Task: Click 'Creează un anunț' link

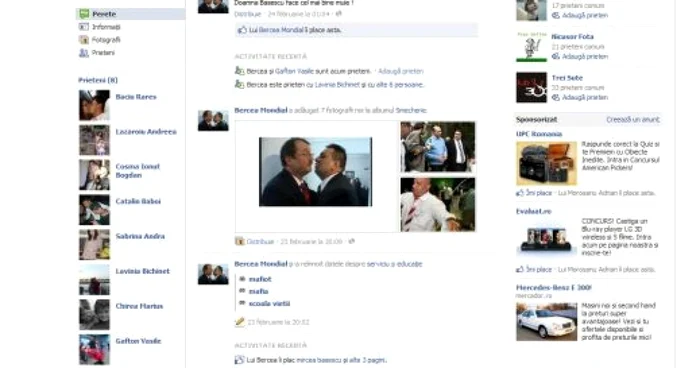Action: point(633,119)
